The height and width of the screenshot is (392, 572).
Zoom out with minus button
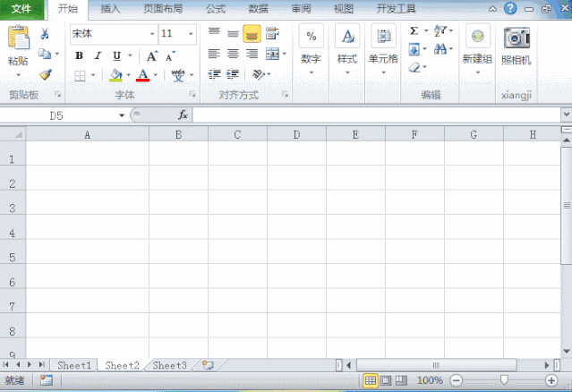tap(456, 380)
